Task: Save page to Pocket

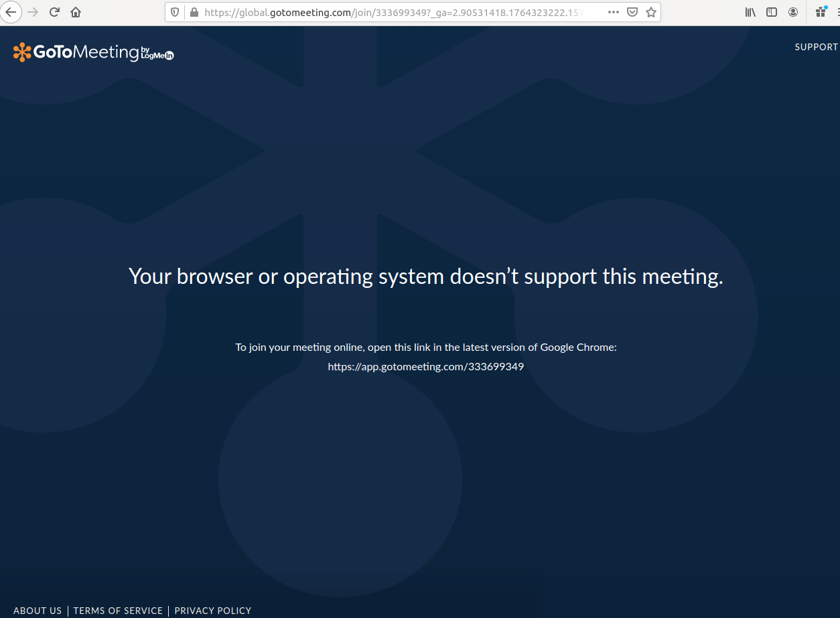Action: click(632, 12)
